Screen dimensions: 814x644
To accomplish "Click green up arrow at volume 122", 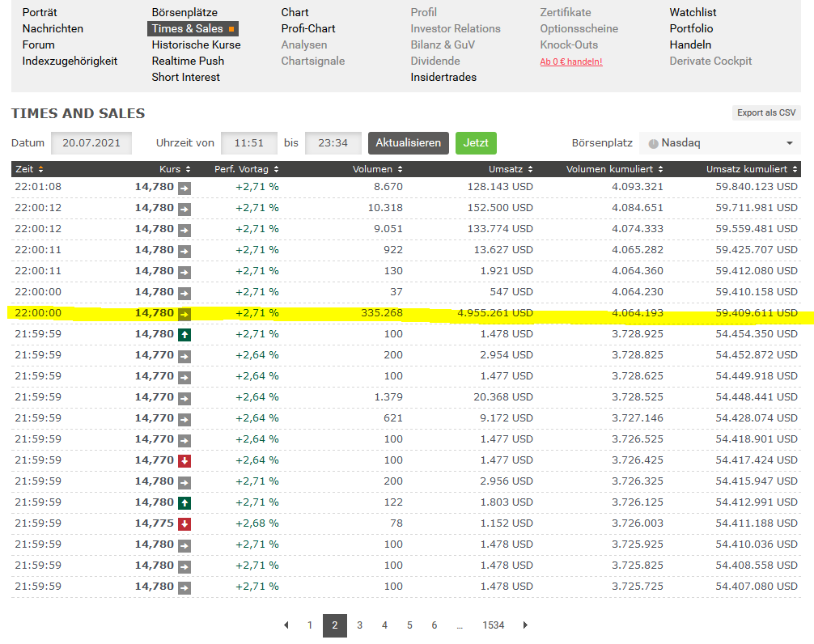I will (184, 503).
